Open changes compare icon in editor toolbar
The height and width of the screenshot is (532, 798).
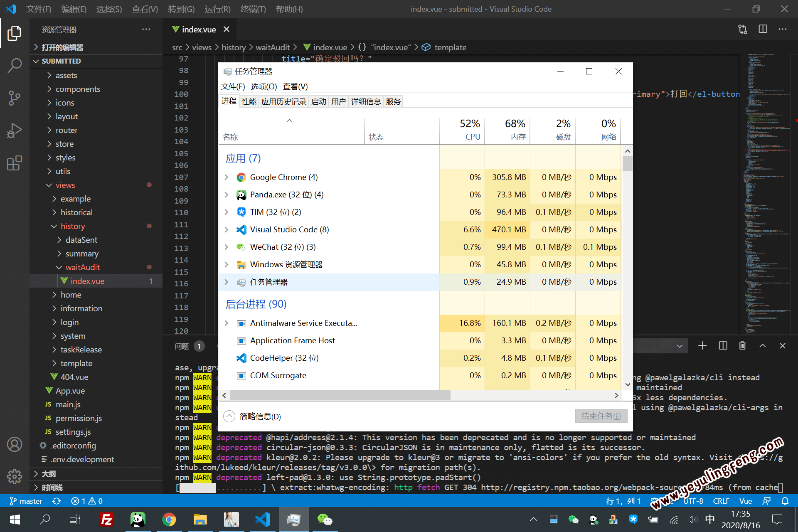pyautogui.click(x=743, y=29)
